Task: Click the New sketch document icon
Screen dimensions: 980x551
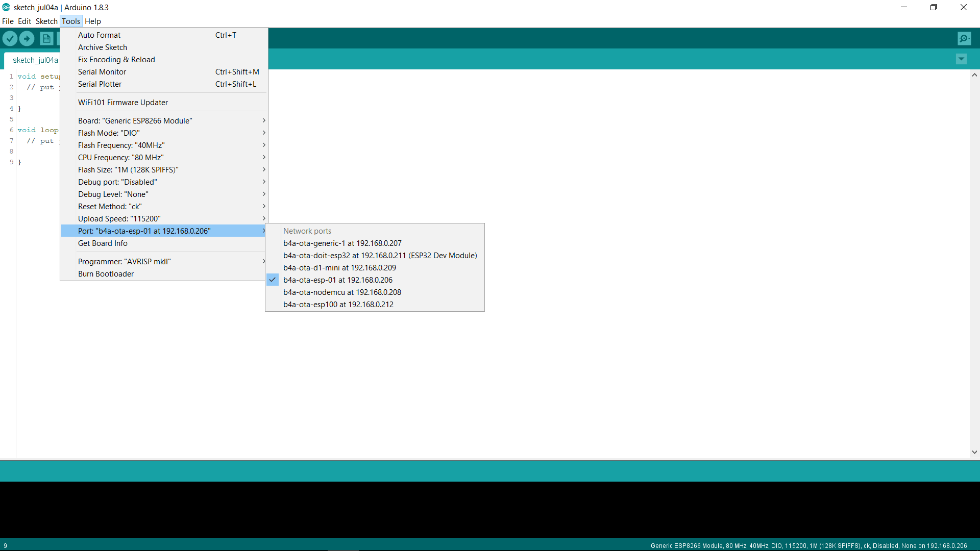Action: pos(46,38)
